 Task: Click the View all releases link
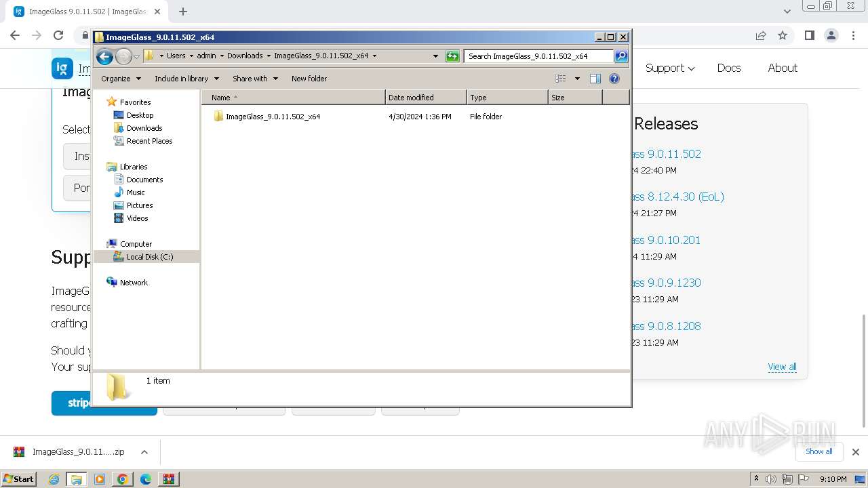782,367
